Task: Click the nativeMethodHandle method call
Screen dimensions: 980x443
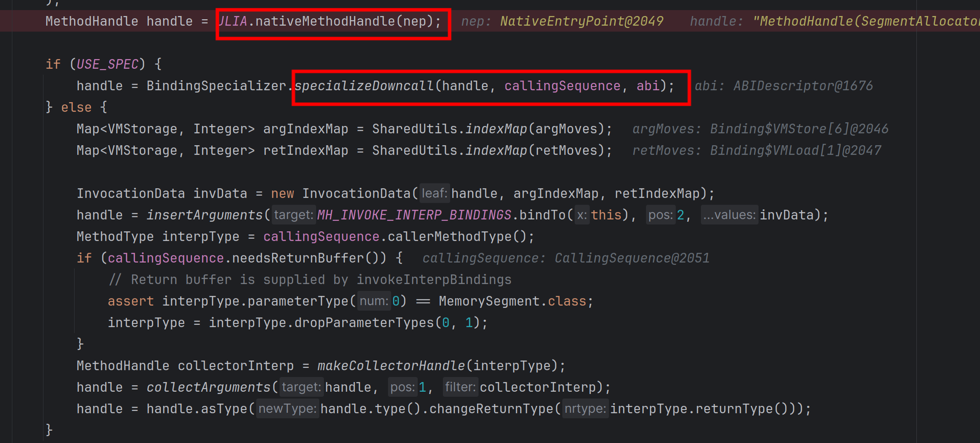Action: point(325,21)
